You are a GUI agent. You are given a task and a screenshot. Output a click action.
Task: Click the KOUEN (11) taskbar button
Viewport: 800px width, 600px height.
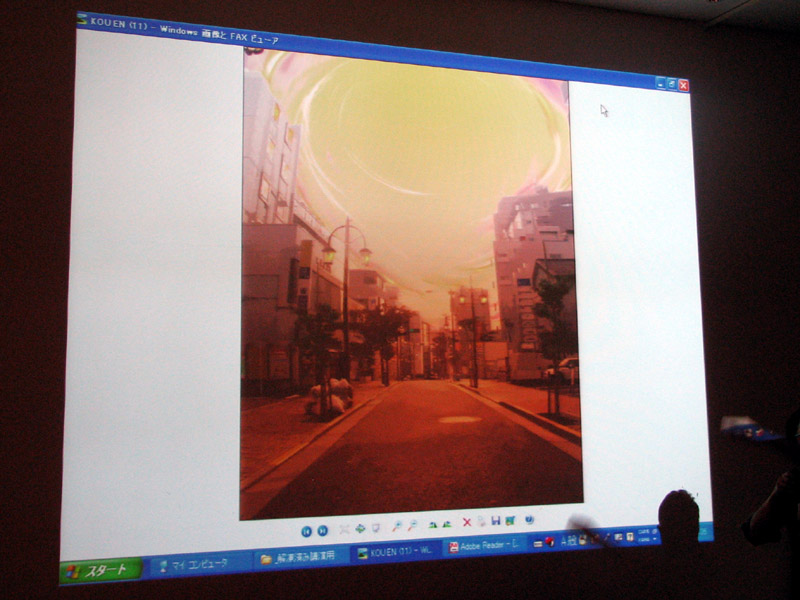click(x=396, y=551)
